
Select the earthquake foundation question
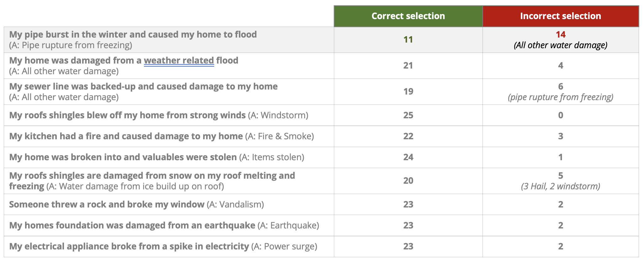click(132, 225)
